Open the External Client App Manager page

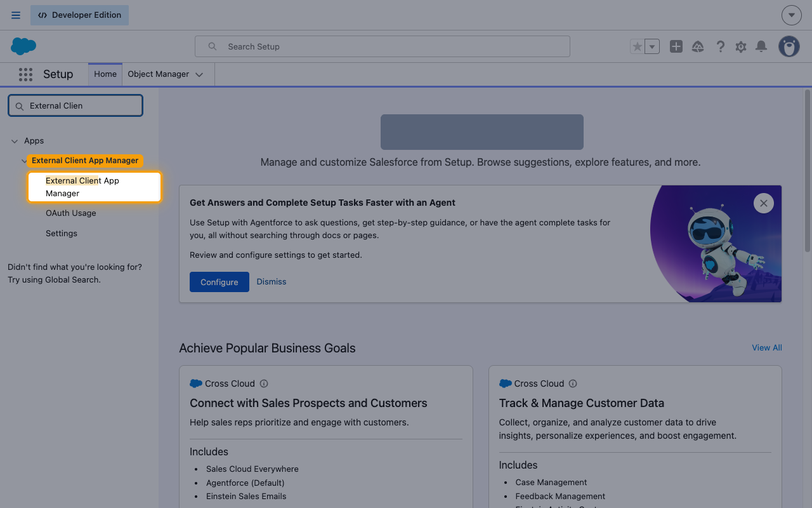(94, 187)
